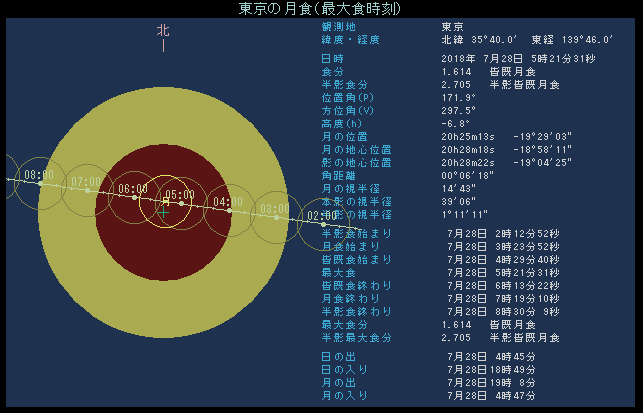Click the 北 north direction indicator
The width and height of the screenshot is (643, 413).
(163, 31)
